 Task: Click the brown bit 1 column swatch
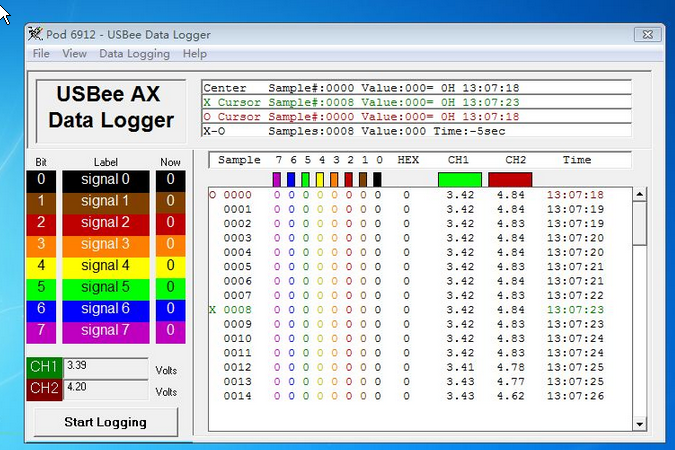363,180
